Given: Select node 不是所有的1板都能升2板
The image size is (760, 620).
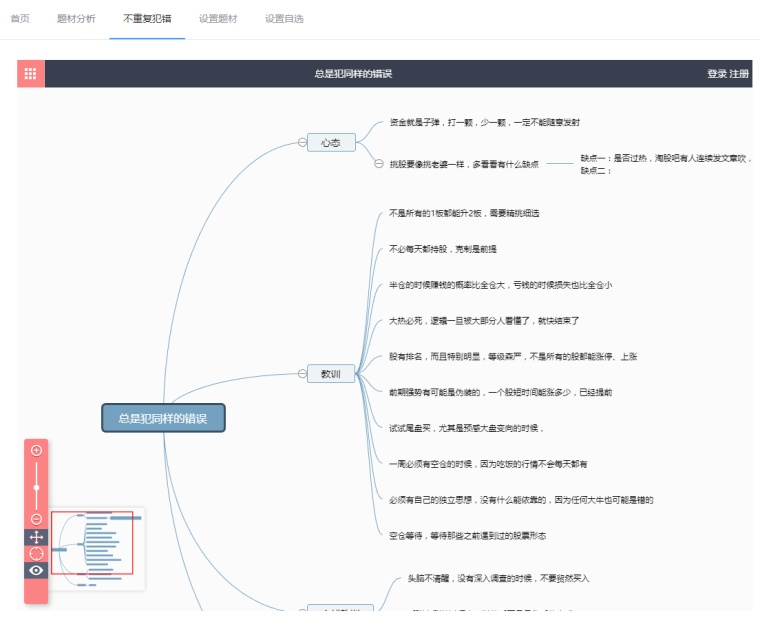Looking at the screenshot, I should click(464, 213).
